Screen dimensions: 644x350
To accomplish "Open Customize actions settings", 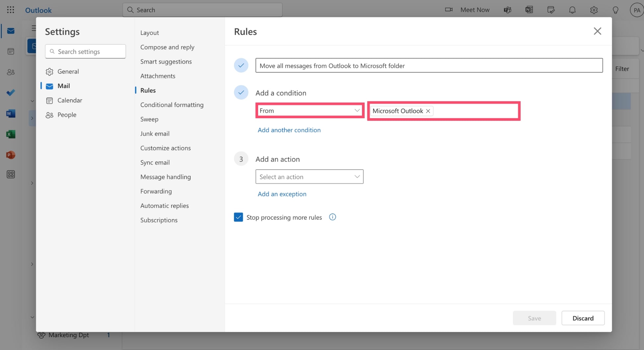I will point(166,148).
